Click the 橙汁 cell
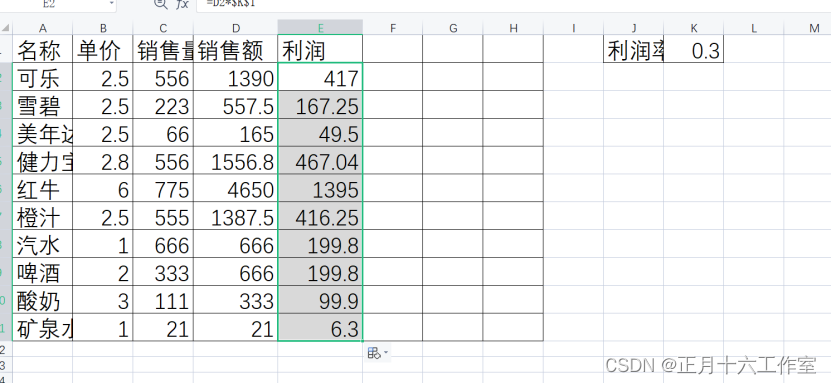Image resolution: width=831 pixels, height=384 pixels. (x=42, y=217)
